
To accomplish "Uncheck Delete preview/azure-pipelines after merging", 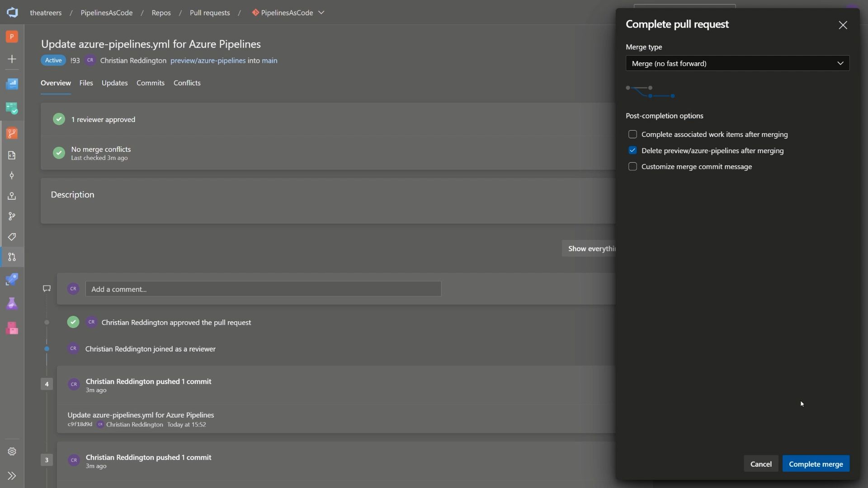I will click(632, 150).
